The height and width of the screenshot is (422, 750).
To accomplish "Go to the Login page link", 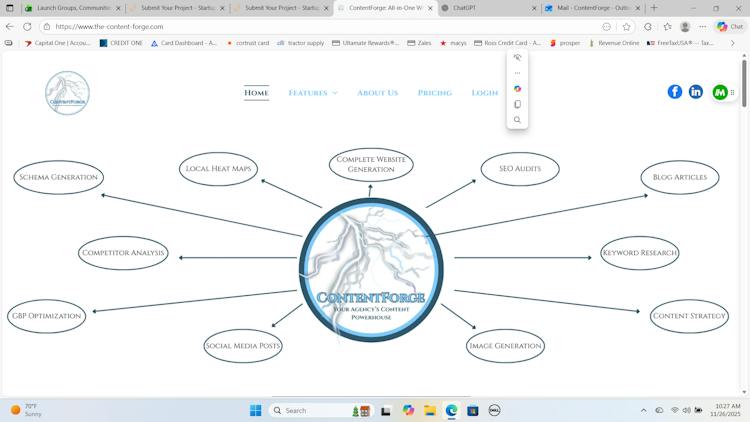I will [485, 93].
